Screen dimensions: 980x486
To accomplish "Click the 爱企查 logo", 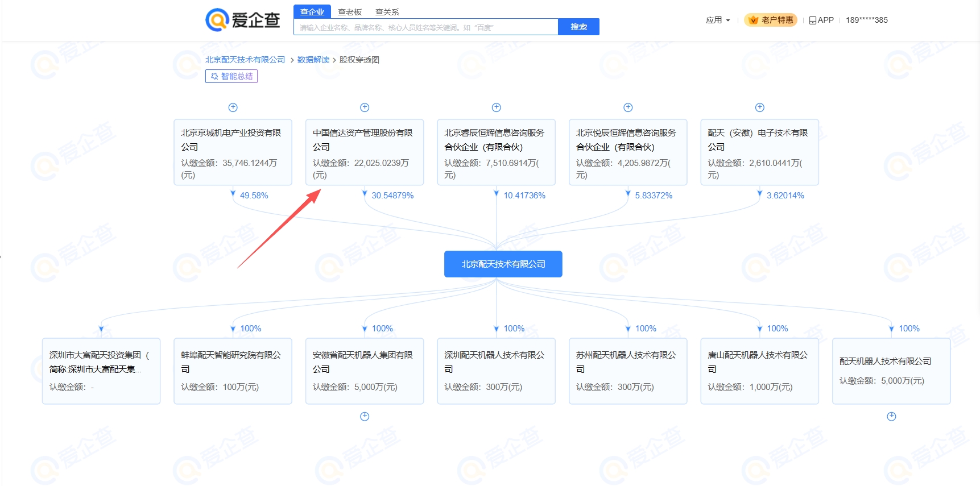I will (243, 20).
